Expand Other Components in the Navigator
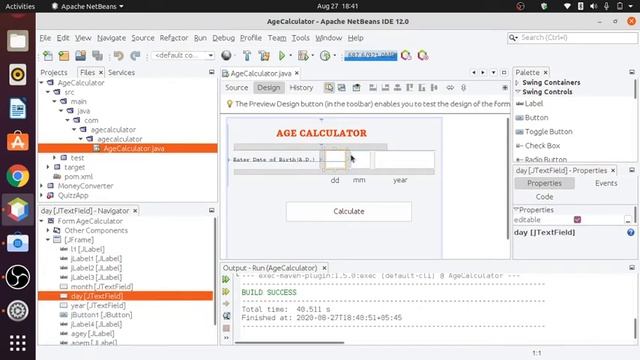This screenshot has width=640, height=360. (48, 230)
